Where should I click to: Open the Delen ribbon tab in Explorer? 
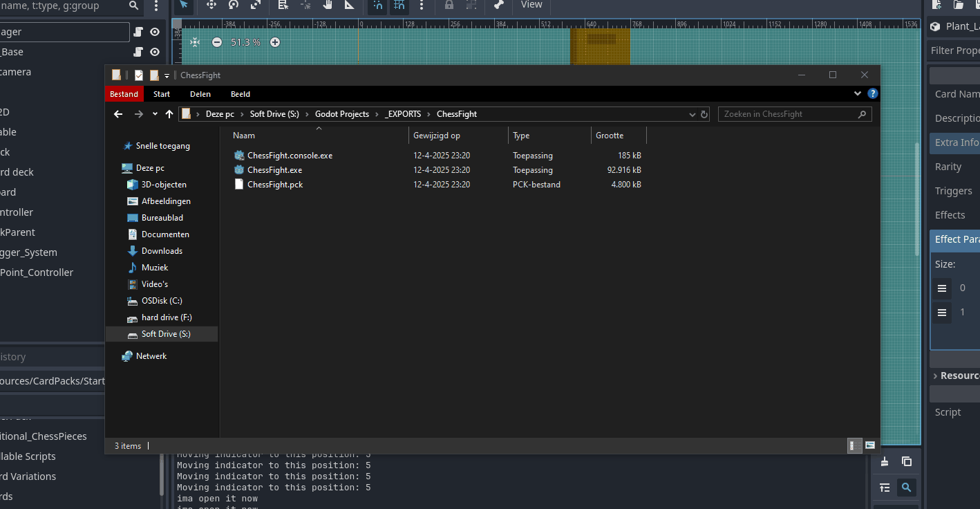click(x=200, y=94)
